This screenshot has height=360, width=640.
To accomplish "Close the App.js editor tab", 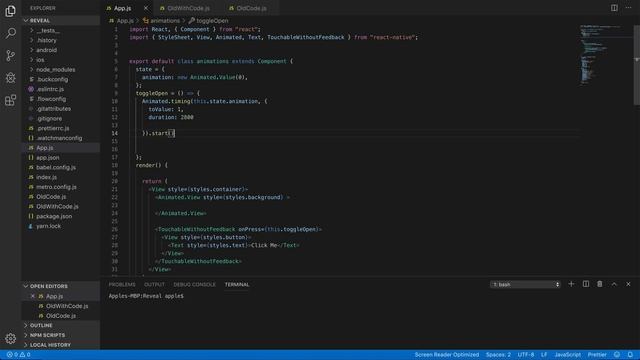I will click(146, 8).
